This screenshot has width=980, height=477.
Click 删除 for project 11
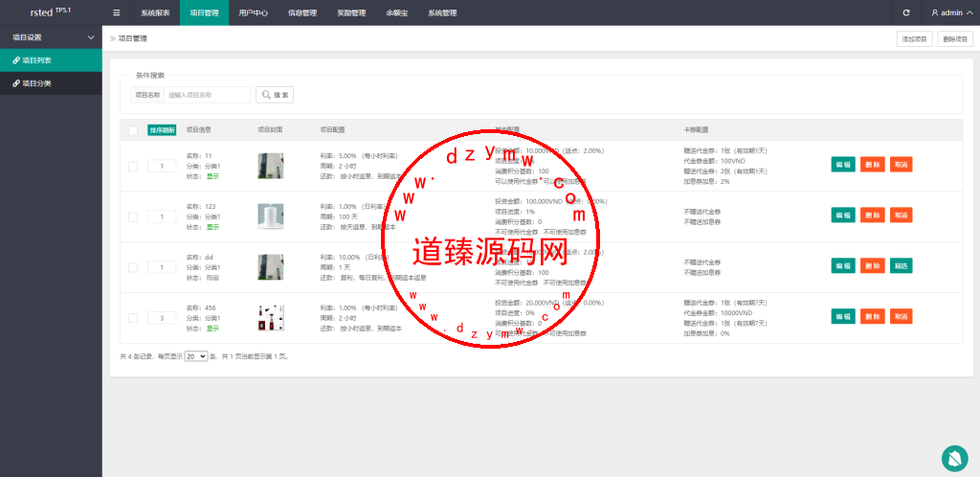click(x=873, y=165)
